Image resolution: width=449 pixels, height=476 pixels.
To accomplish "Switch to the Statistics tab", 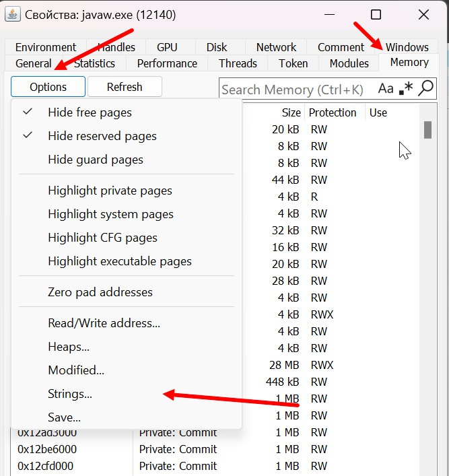I will [94, 63].
